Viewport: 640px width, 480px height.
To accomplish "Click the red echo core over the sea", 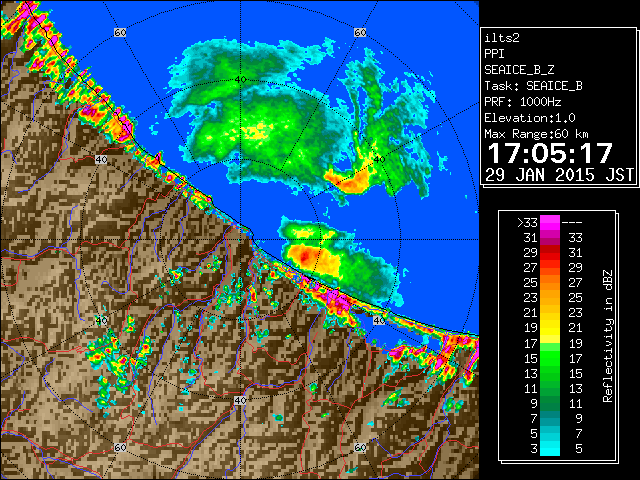I will click(x=305, y=257).
